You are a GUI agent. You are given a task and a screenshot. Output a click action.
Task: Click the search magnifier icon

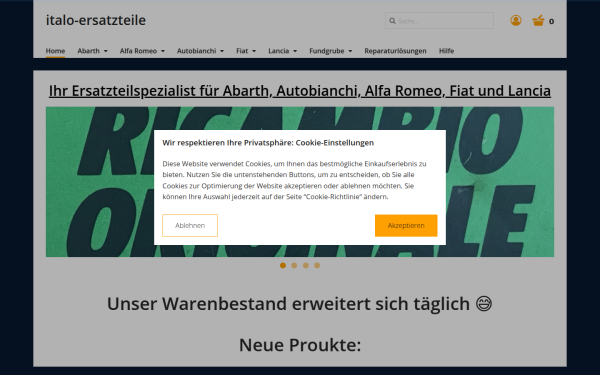392,21
